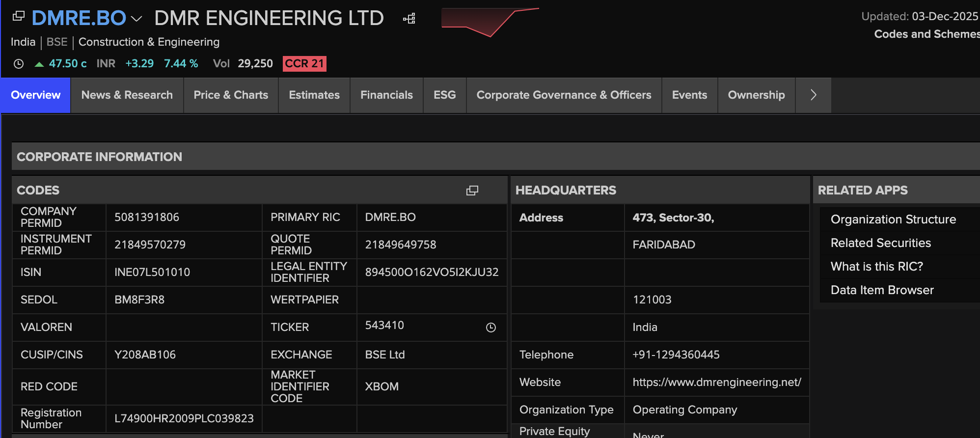The image size is (980, 438).
Task: Go to the Estimates tab
Action: coord(314,95)
